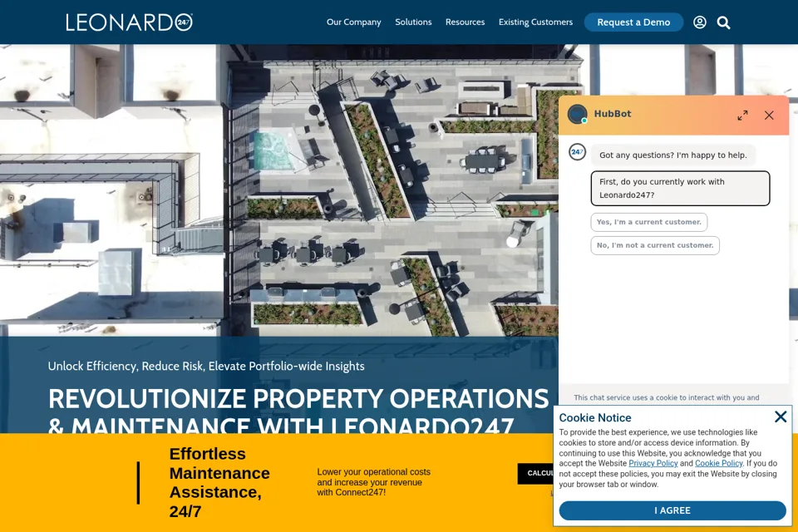Screen dimensions: 798x532
Task: Expand the HubBot chat window
Action: point(742,115)
